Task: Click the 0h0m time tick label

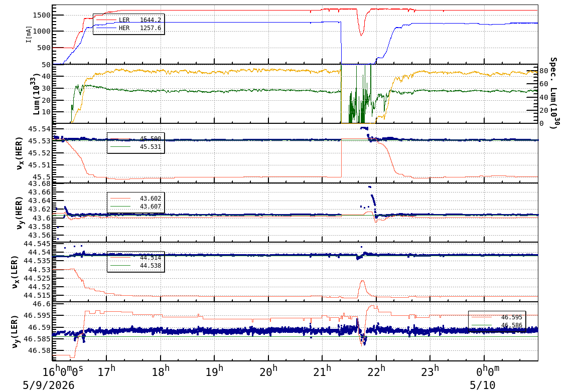Action: click(x=487, y=370)
